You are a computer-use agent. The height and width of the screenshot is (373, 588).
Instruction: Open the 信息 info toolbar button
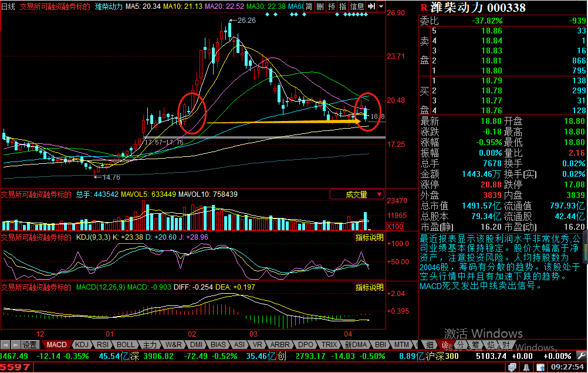click(357, 6)
